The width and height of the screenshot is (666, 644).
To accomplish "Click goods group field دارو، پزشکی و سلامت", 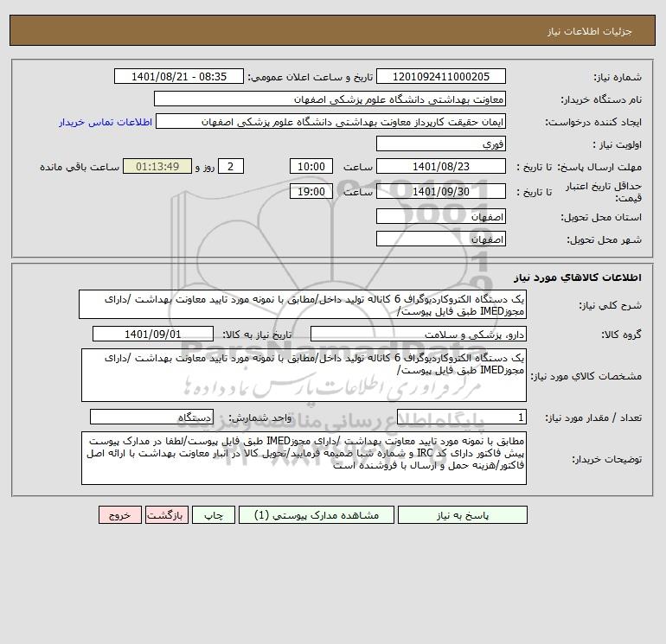I will point(419,334).
